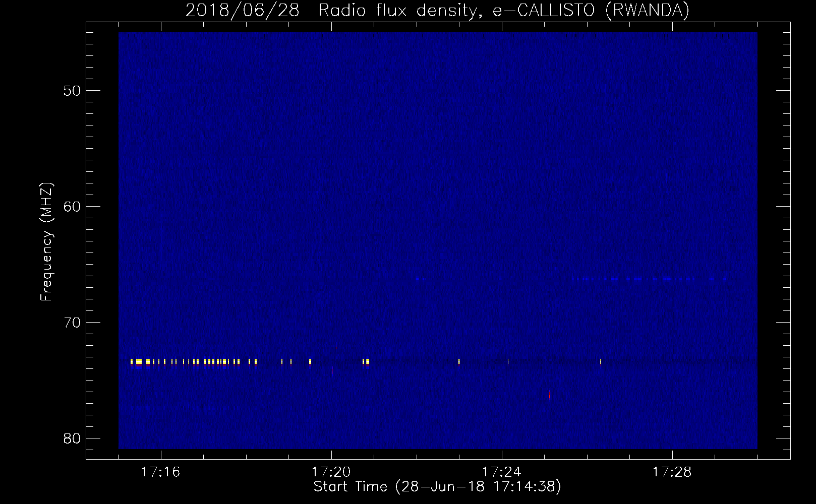Click the time tick label '17:20'
This screenshot has width=816, height=504.
331,472
